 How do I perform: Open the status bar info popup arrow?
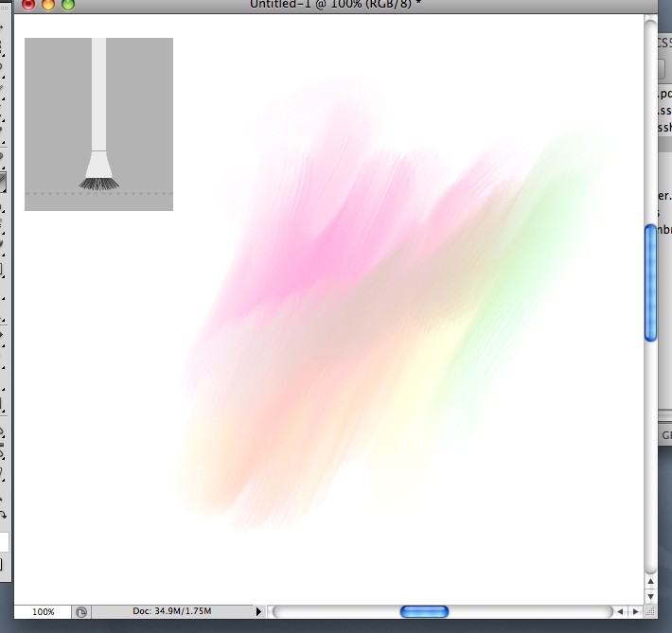tap(259, 612)
